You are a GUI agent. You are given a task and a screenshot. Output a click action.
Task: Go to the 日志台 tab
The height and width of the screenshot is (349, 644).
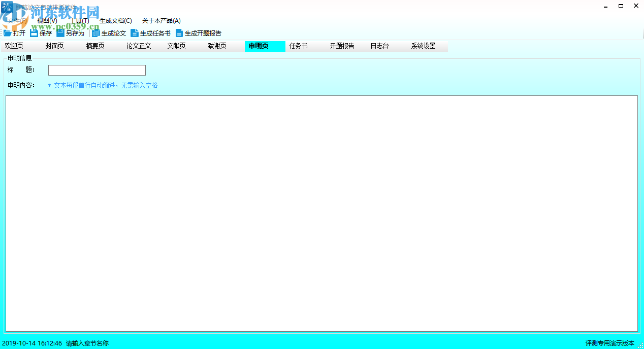(387, 46)
